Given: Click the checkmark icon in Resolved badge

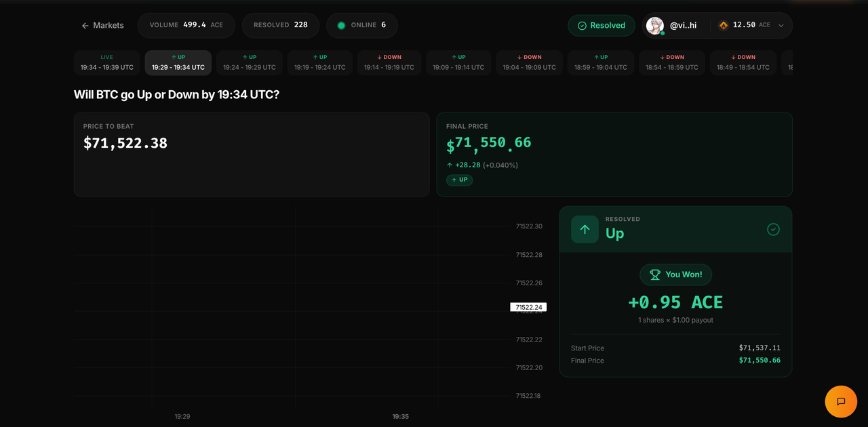Looking at the screenshot, I should pos(582,26).
